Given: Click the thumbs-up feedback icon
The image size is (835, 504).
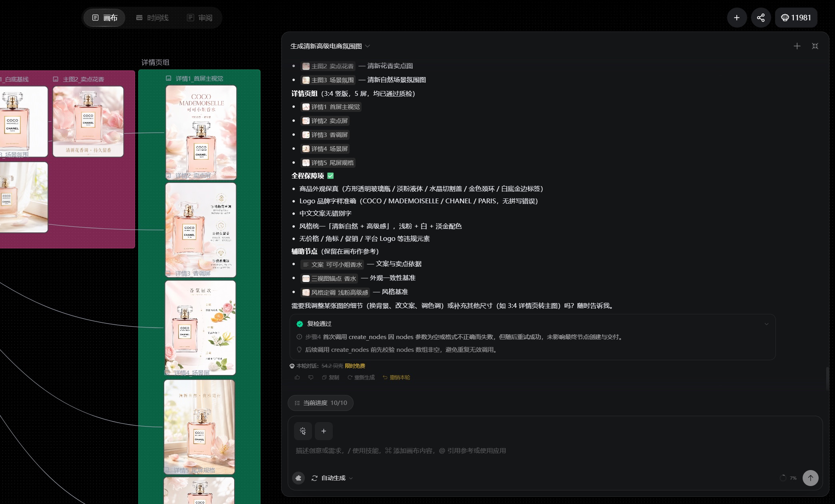Looking at the screenshot, I should tap(297, 377).
